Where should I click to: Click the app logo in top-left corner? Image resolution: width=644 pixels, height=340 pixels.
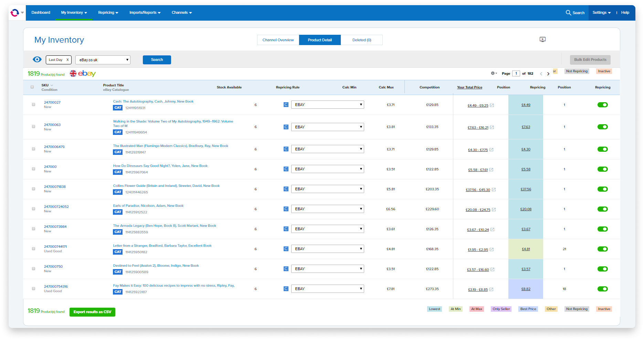(15, 13)
